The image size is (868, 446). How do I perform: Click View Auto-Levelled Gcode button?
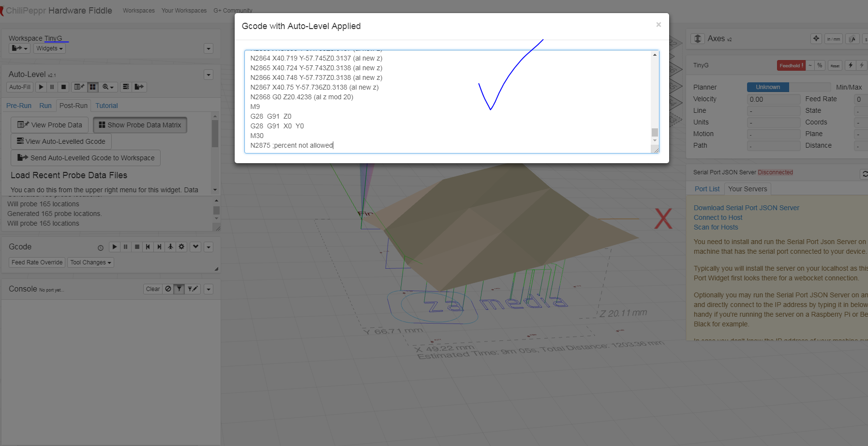[x=61, y=141]
